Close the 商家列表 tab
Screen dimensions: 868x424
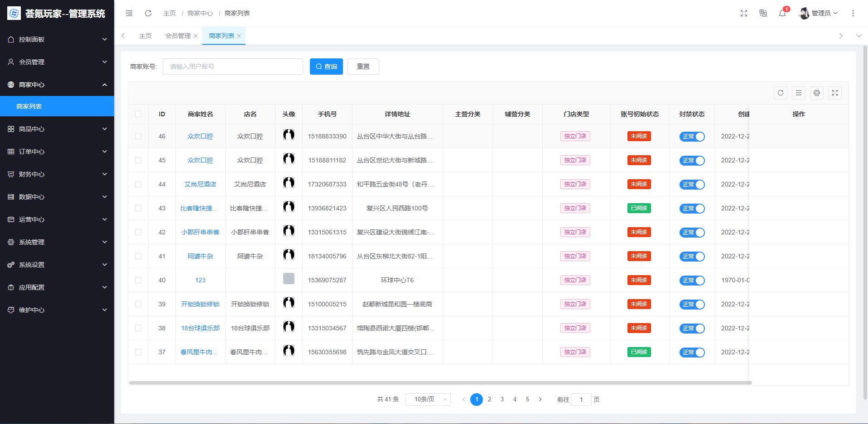tap(239, 36)
